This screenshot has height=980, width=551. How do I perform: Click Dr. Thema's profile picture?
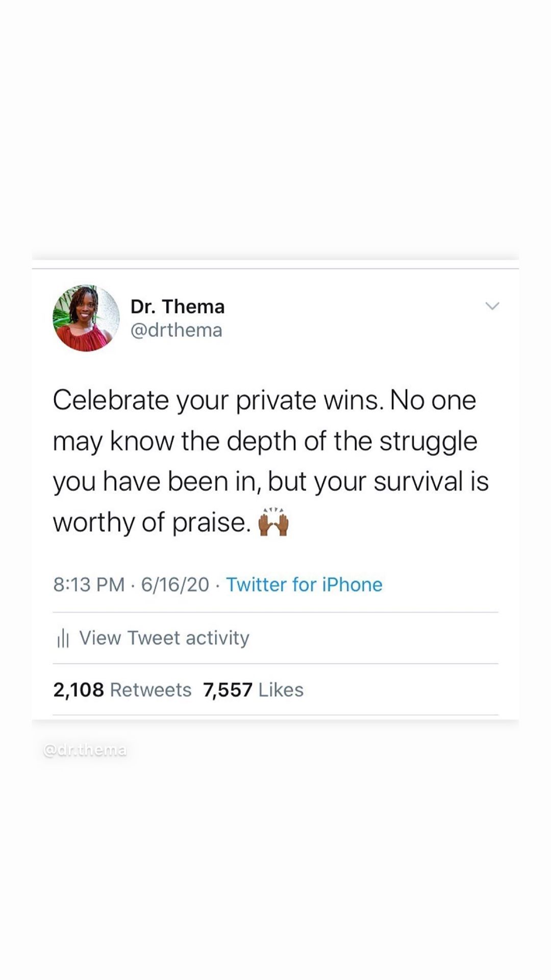click(86, 318)
